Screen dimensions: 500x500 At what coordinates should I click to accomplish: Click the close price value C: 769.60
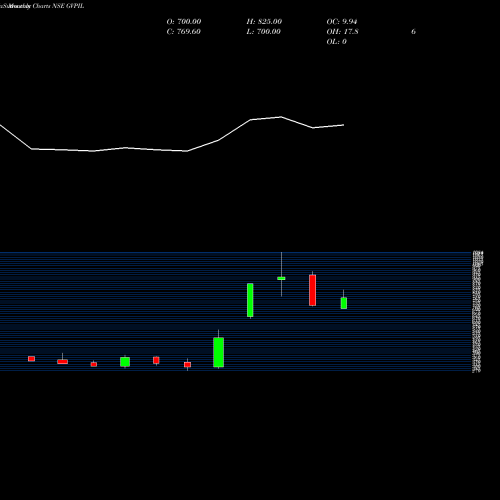(x=183, y=32)
